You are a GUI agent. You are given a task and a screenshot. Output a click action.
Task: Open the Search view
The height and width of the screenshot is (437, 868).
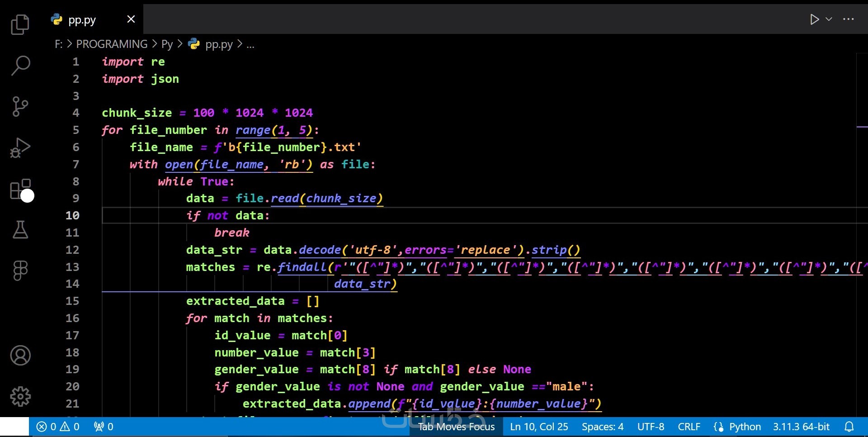point(20,66)
